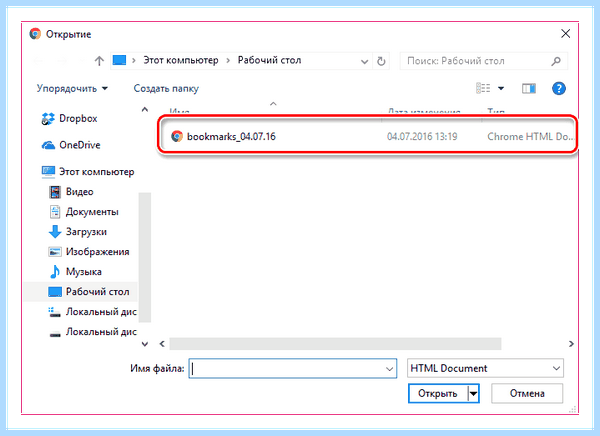
Task: Select Этот компьютер in navigation tree
Action: [96, 172]
